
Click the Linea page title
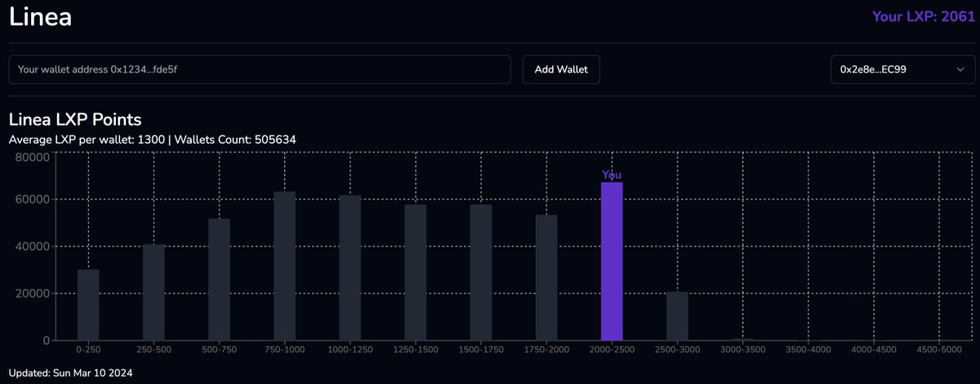40,16
